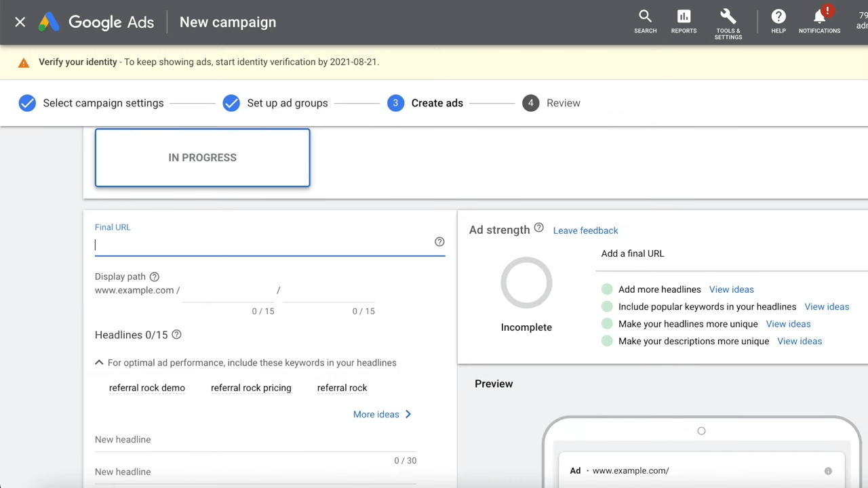This screenshot has width=868, height=488.
Task: Click the step 4 number badge
Action: pos(530,103)
